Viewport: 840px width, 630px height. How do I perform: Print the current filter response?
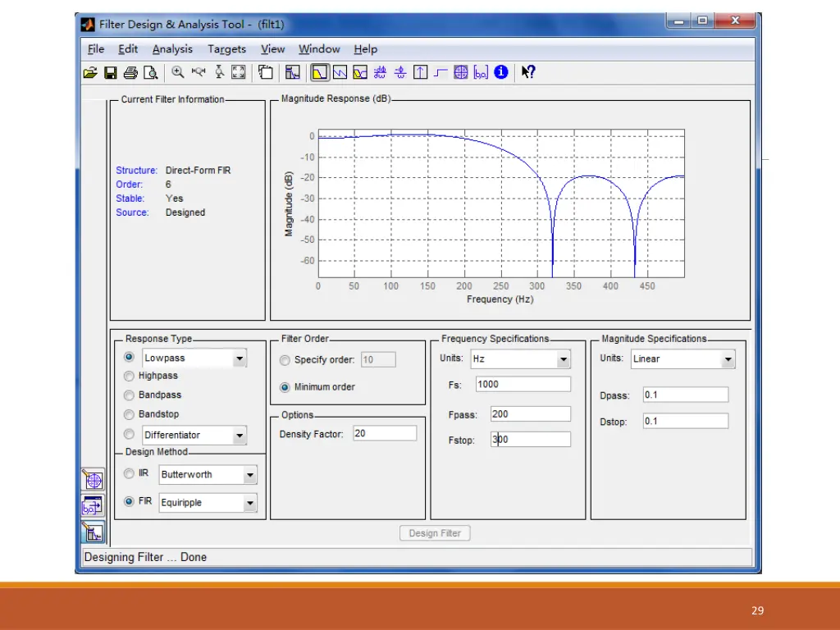click(130, 72)
